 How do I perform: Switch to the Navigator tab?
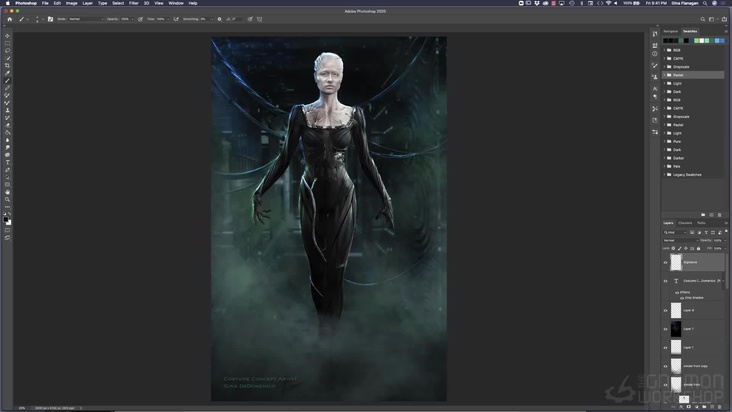pyautogui.click(x=670, y=31)
